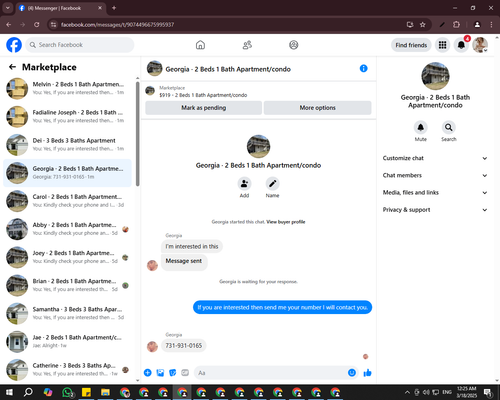Open Windows Start menu

coord(9,392)
